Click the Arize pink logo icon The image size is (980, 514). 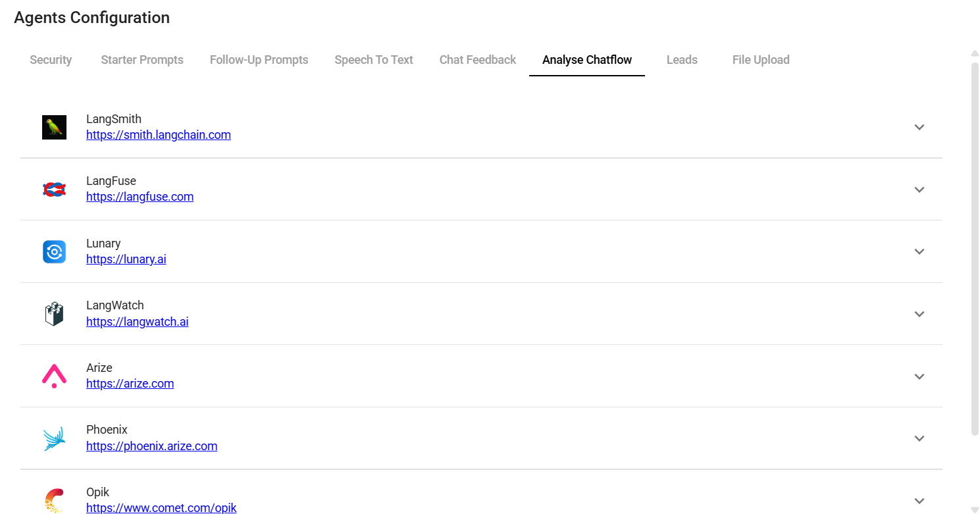54,376
